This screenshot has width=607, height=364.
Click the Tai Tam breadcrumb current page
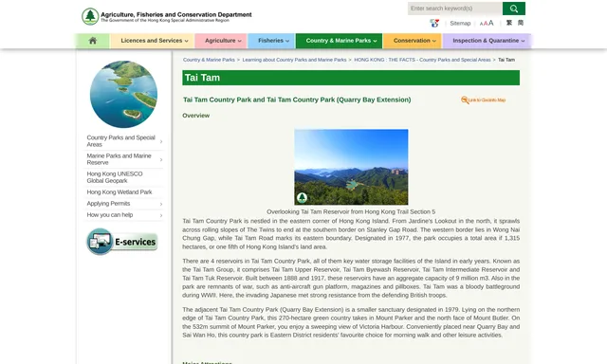(x=506, y=60)
